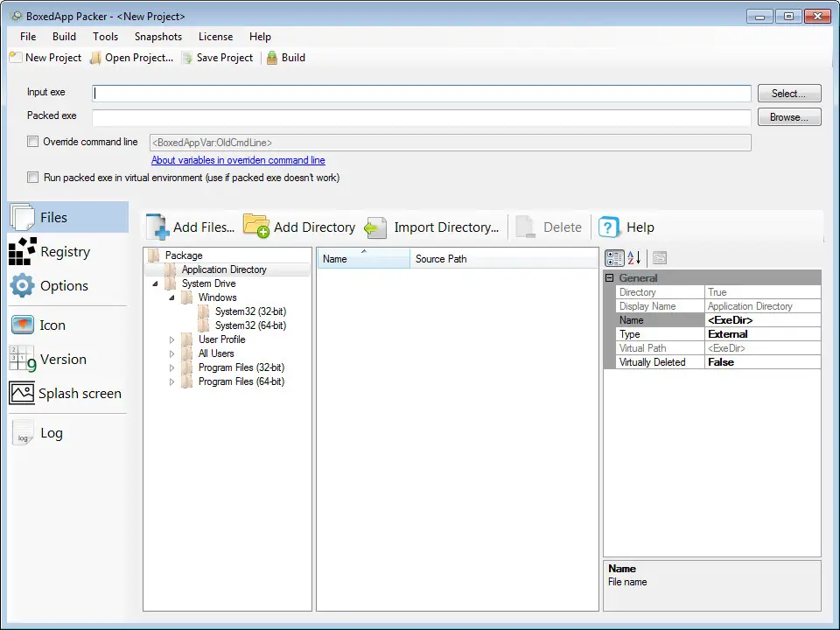840x630 pixels.
Task: Click in the Packed exe field
Action: 422,117
